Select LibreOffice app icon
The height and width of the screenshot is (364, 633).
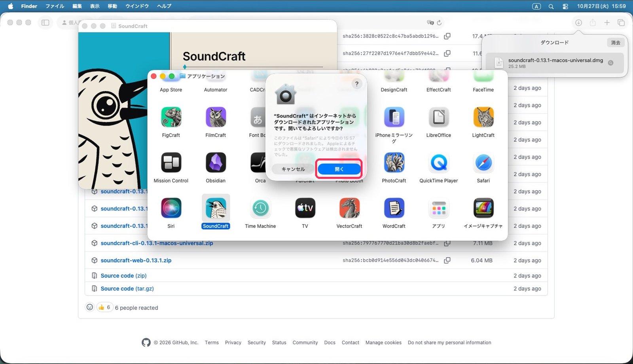pos(439,117)
